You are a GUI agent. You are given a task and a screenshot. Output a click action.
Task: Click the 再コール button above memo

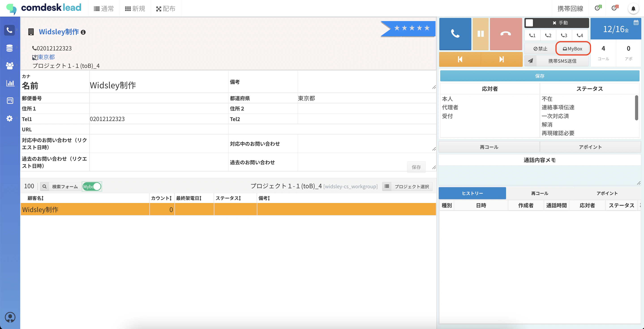click(489, 147)
